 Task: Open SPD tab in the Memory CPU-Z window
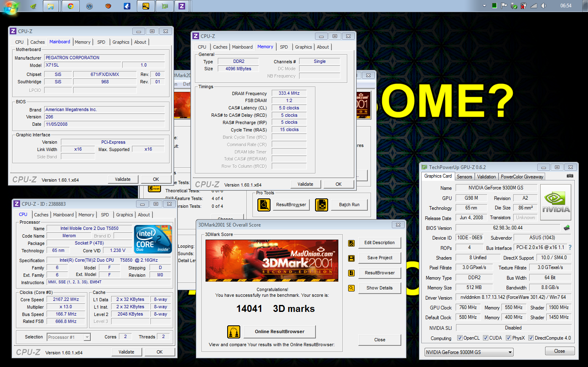pyautogui.click(x=284, y=47)
